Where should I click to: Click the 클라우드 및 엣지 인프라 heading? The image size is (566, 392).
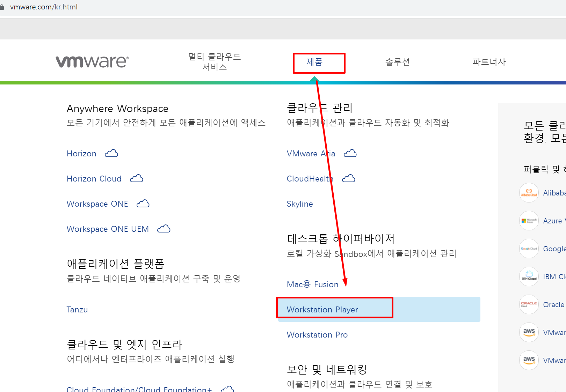(x=124, y=344)
